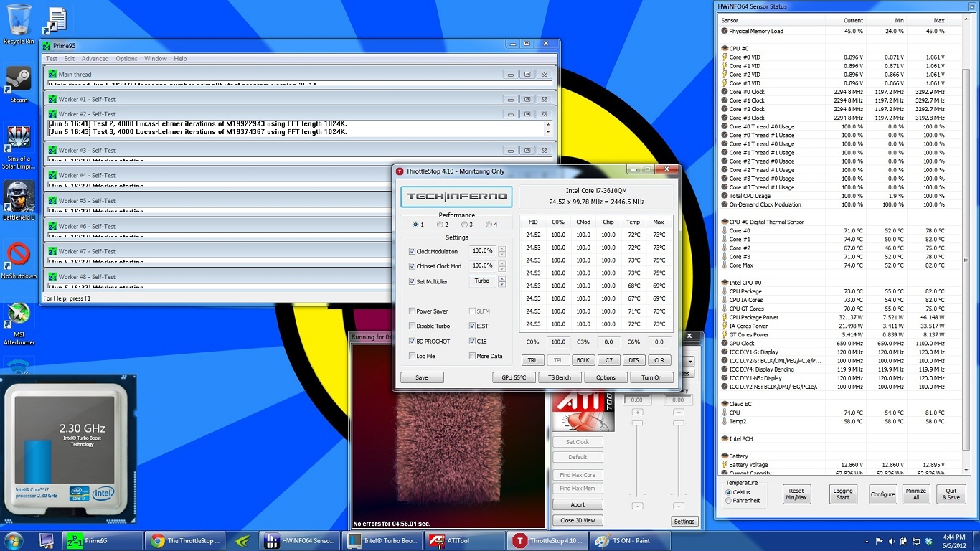Open the Window menu in Prime95
Viewport: 980px width, 551px height.
tap(156, 59)
